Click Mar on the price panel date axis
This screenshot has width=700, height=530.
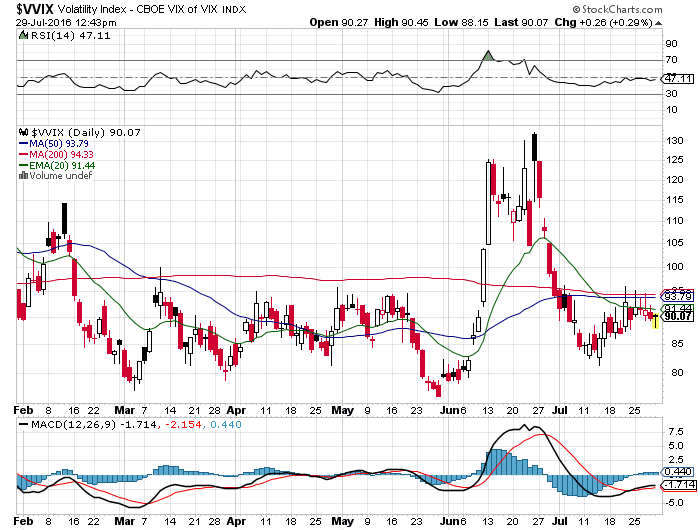[x=125, y=410]
